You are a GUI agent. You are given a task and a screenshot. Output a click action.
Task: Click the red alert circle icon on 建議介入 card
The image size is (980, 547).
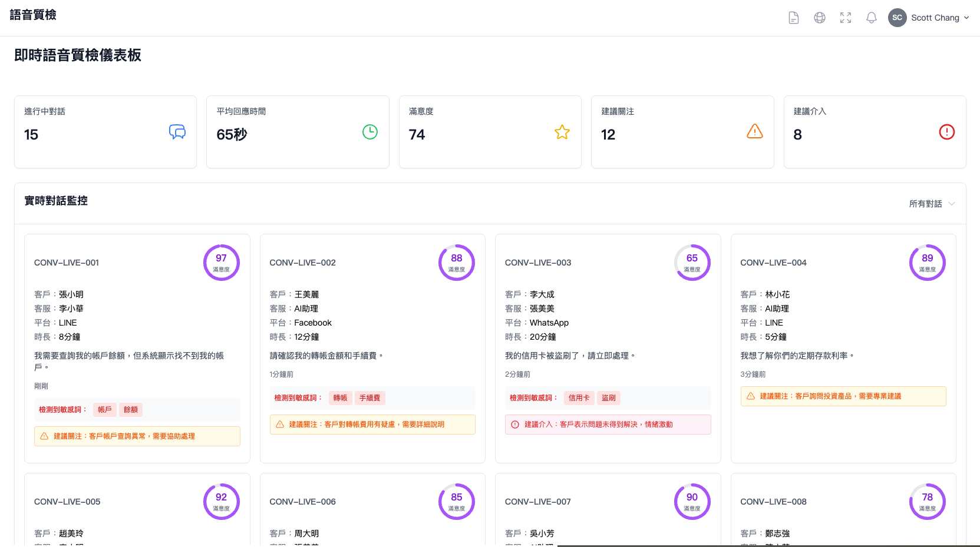947,132
